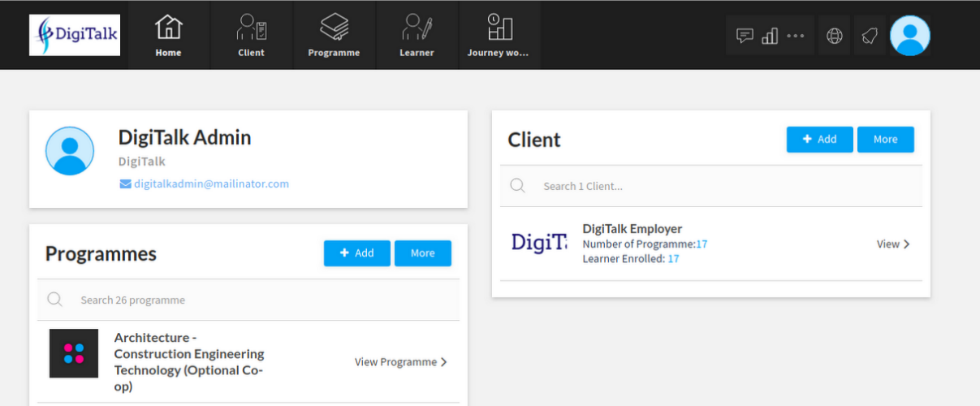
Task: Open the chat messages icon
Action: coord(745,36)
